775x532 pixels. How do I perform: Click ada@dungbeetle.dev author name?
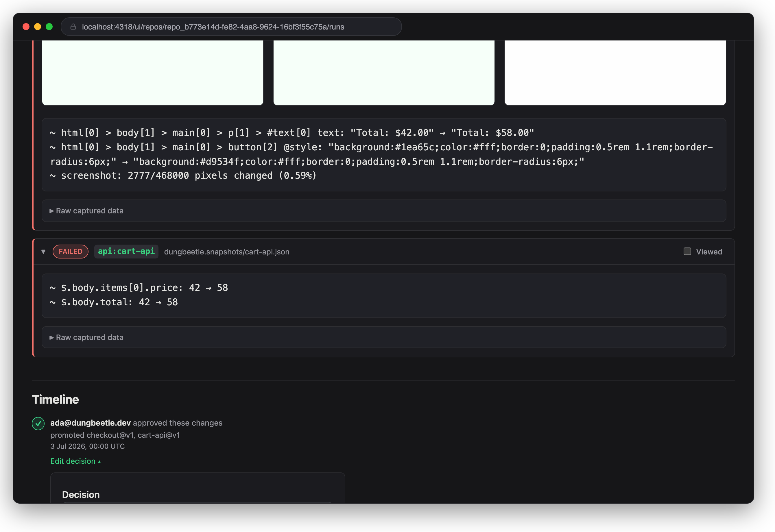point(91,423)
